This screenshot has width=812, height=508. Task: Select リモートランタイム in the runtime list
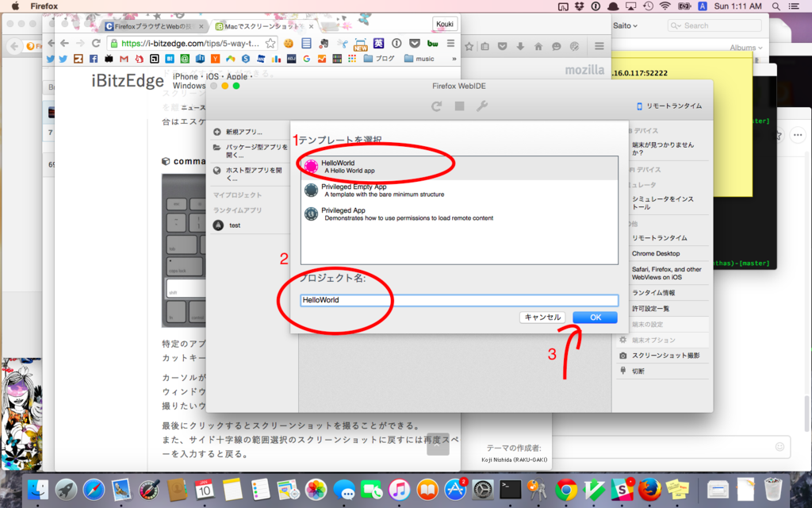(659, 238)
